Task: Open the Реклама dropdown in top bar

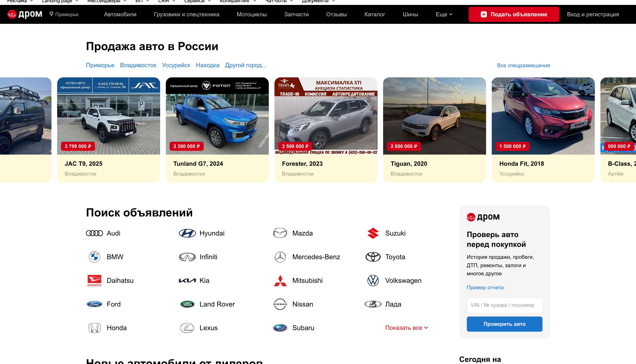Action: coord(20,1)
